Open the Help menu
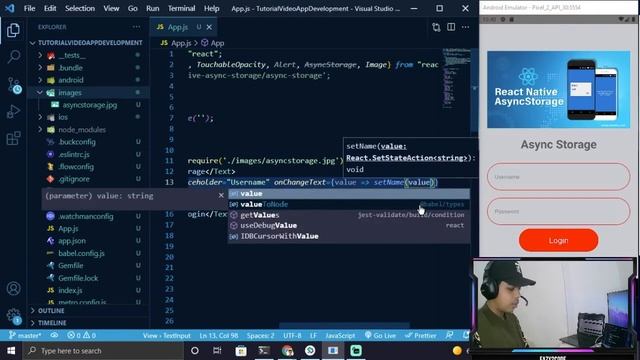This screenshot has height=360, width=640. click(211, 8)
